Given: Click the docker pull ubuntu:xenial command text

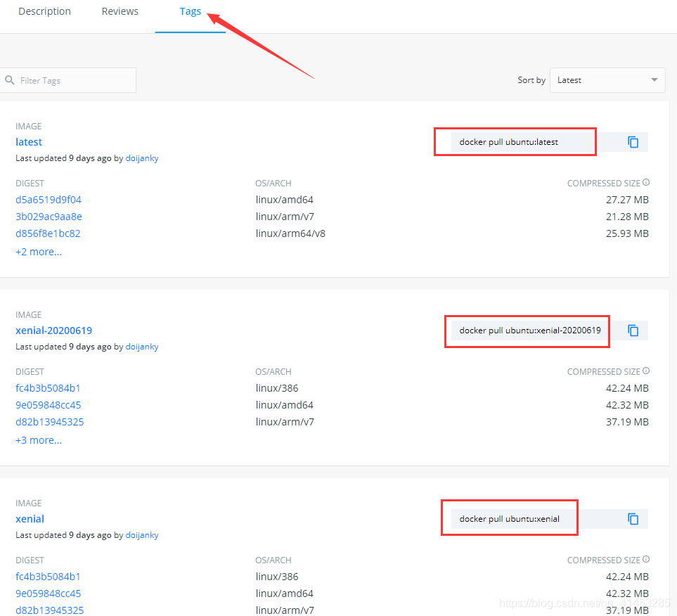Looking at the screenshot, I should click(509, 519).
